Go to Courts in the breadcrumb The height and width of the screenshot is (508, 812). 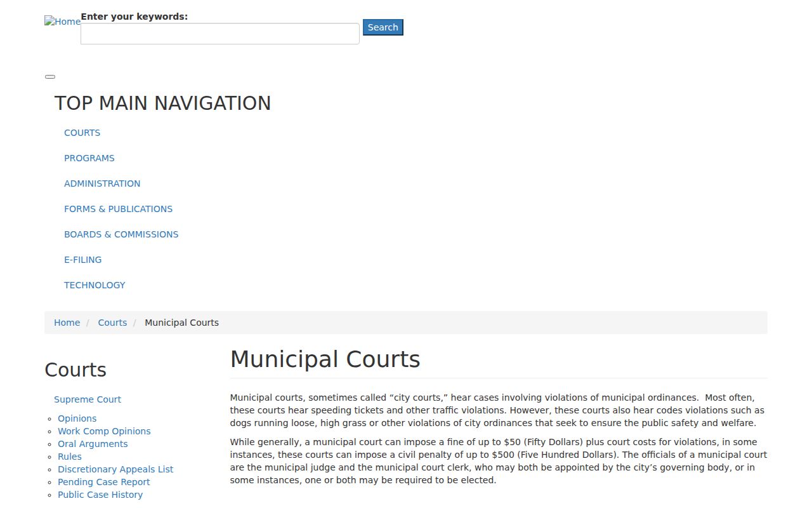112,323
